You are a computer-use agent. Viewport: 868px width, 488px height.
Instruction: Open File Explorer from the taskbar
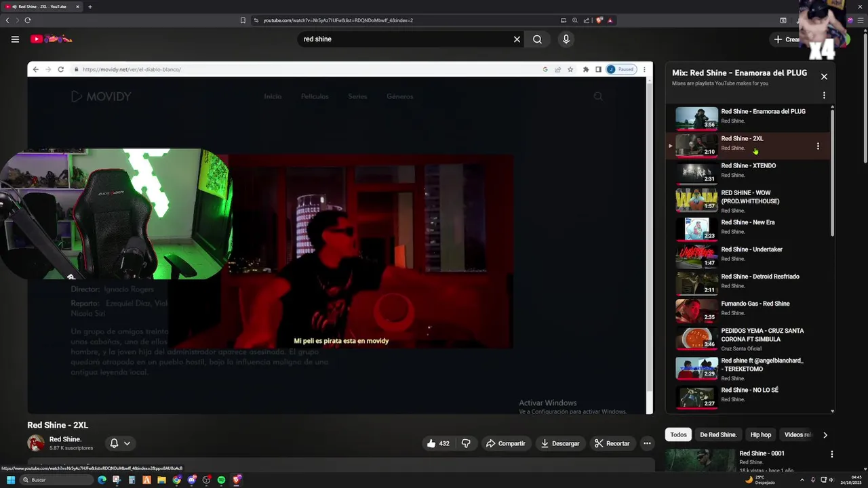point(161,480)
